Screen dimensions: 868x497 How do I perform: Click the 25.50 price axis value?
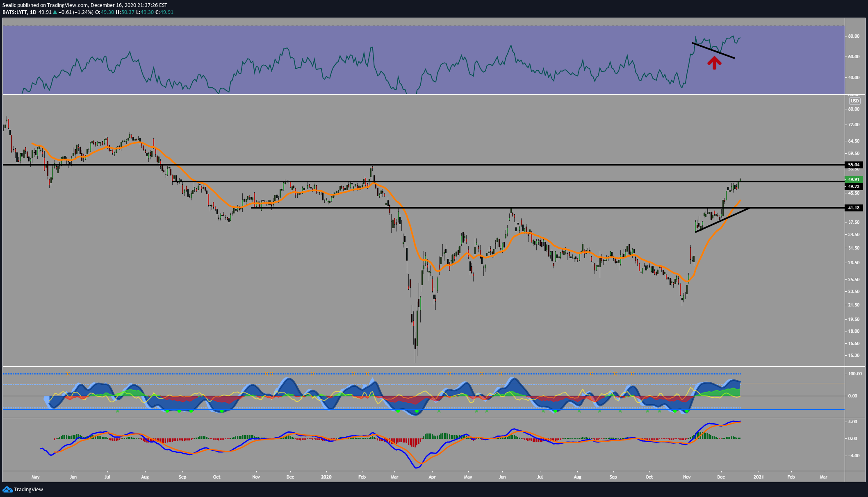click(x=854, y=279)
